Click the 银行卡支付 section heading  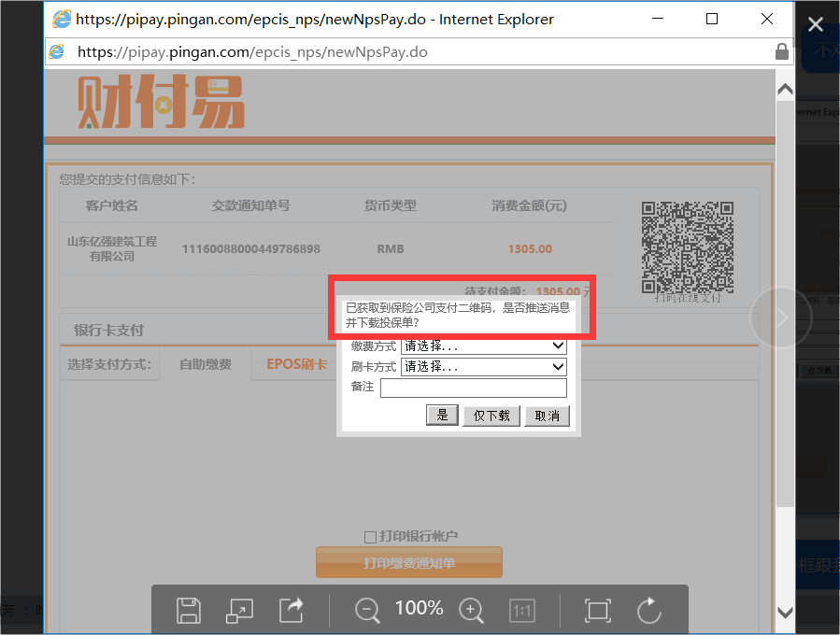[x=108, y=331]
